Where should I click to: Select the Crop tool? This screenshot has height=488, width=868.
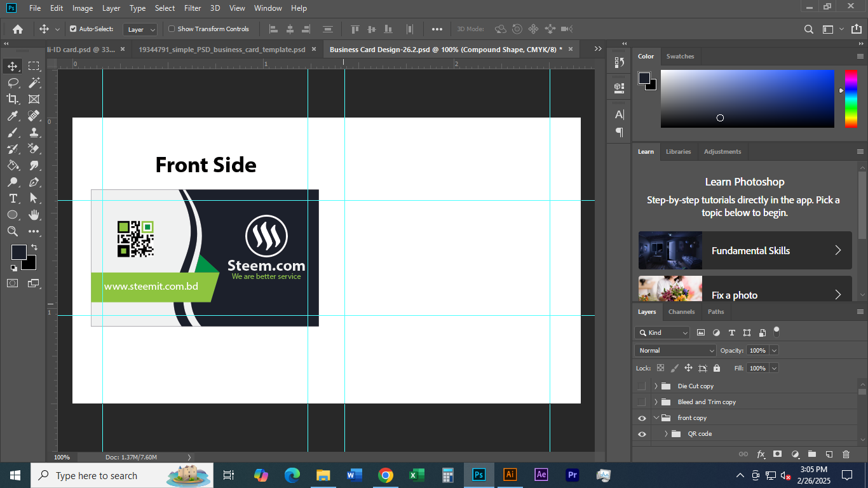[x=13, y=99]
